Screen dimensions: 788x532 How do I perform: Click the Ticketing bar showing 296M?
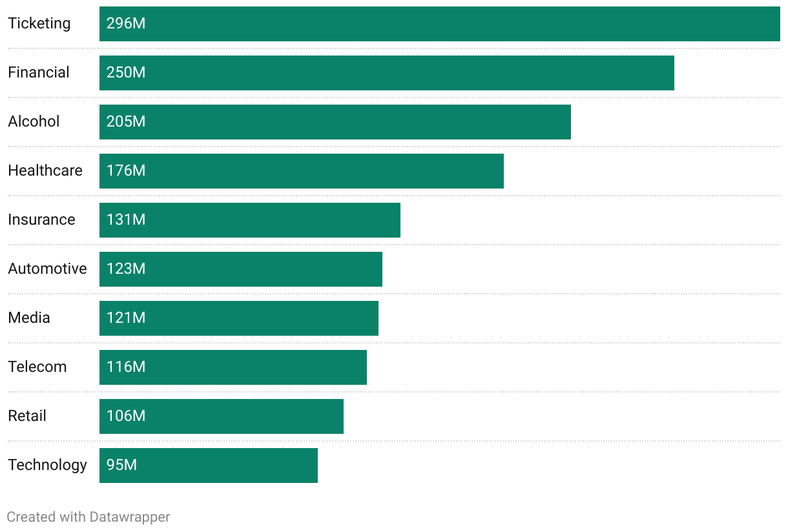pyautogui.click(x=440, y=24)
